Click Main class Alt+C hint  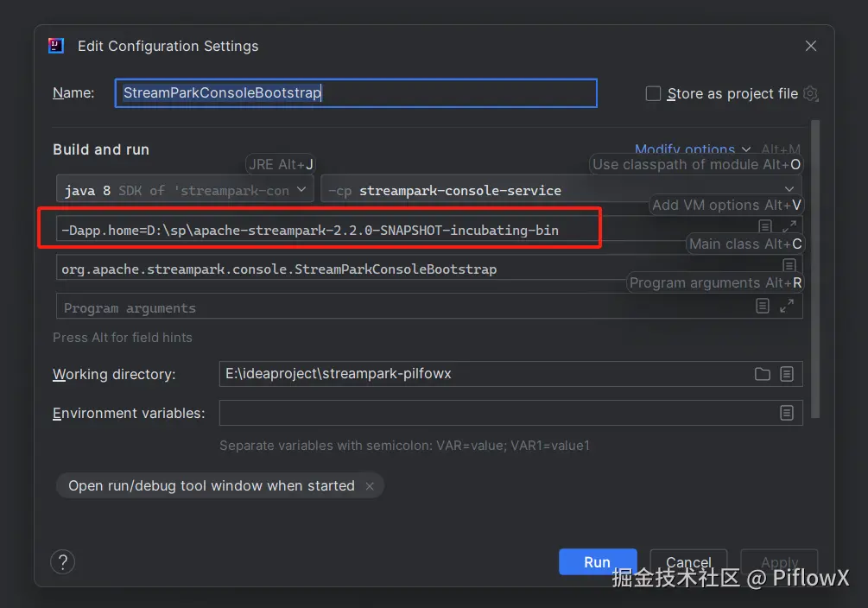745,244
